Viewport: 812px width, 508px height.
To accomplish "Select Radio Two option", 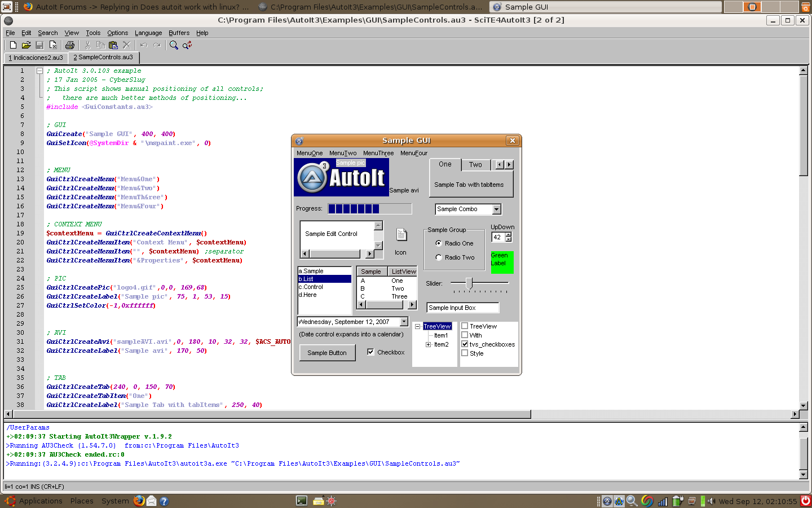I will coord(439,257).
